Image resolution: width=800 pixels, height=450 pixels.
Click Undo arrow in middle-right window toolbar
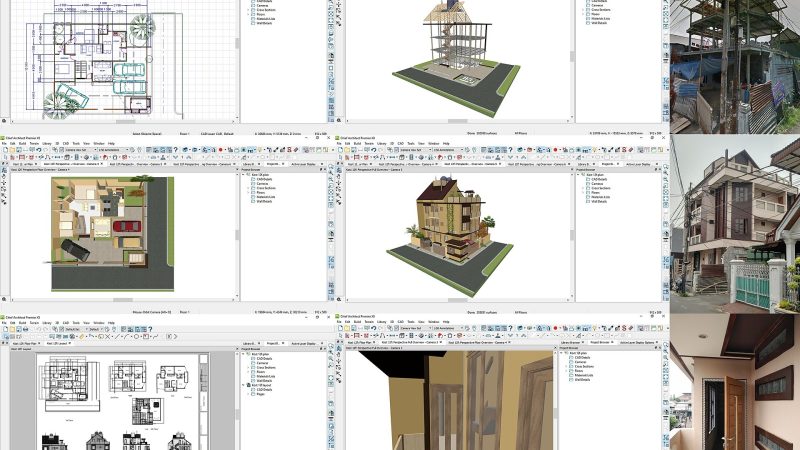pos(373,149)
